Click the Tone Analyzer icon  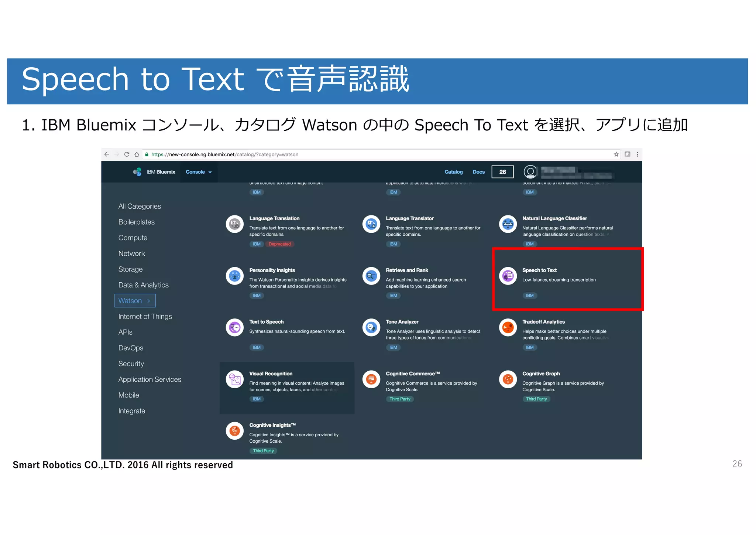[x=371, y=327]
